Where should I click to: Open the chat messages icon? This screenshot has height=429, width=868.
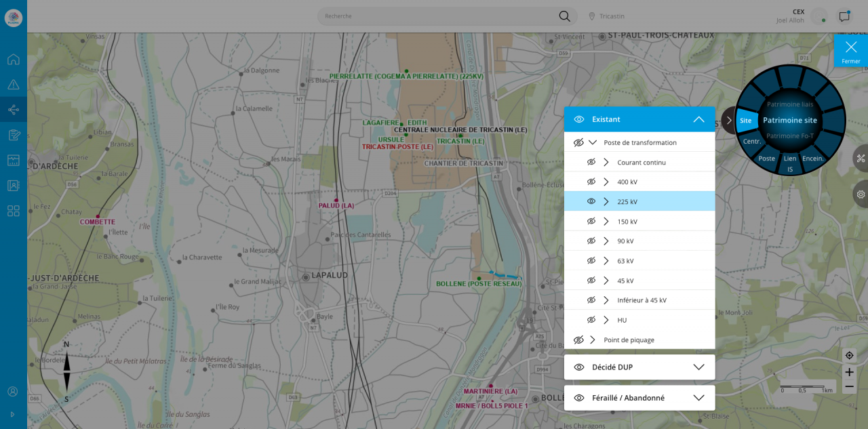click(x=844, y=16)
